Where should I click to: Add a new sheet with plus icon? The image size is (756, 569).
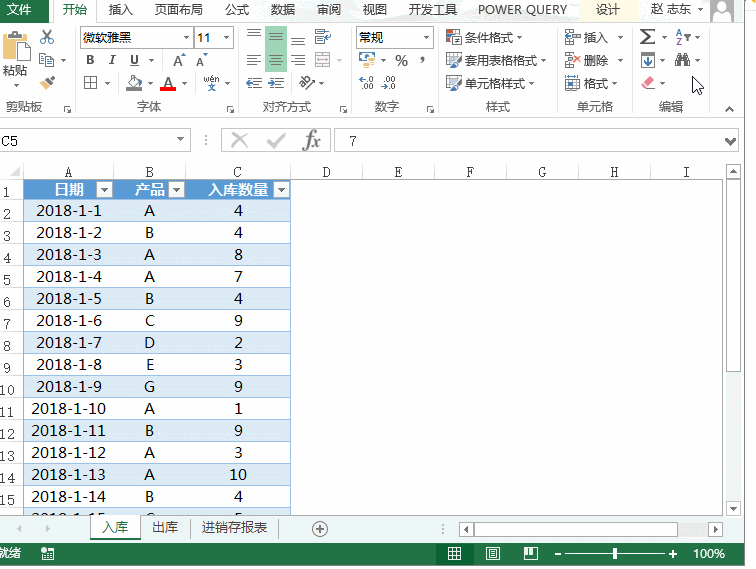tap(320, 528)
